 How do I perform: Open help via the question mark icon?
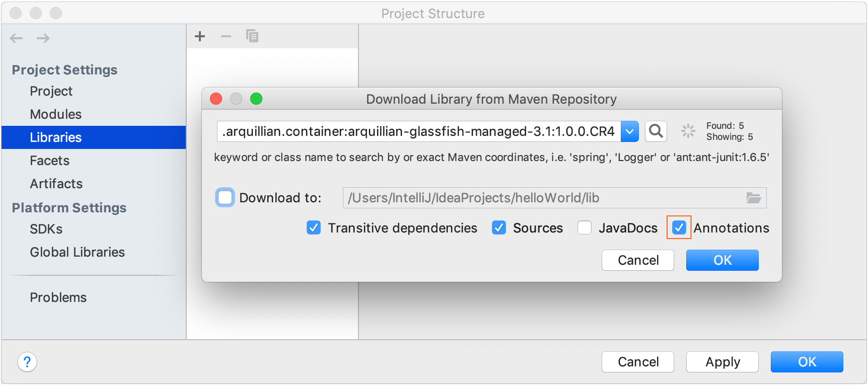click(x=27, y=362)
